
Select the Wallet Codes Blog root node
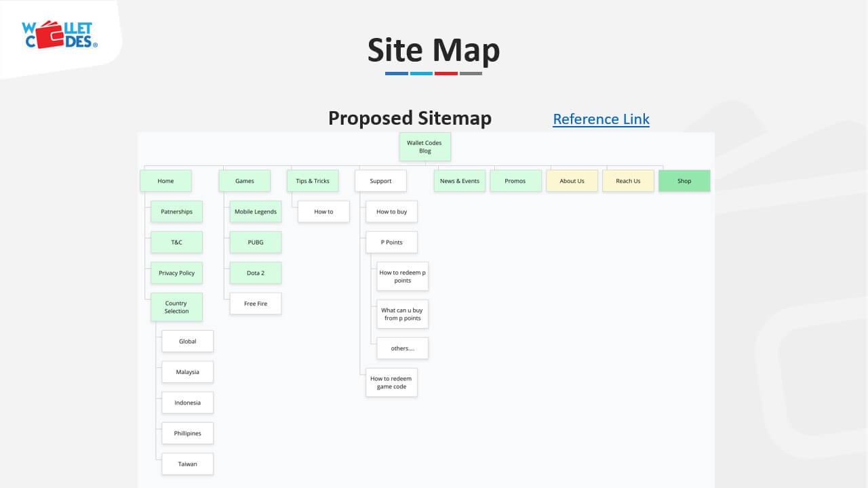pyautogui.click(x=425, y=147)
